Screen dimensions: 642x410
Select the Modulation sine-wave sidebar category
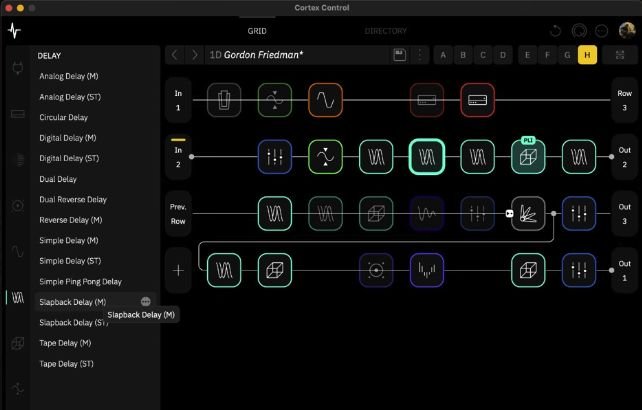pos(18,251)
